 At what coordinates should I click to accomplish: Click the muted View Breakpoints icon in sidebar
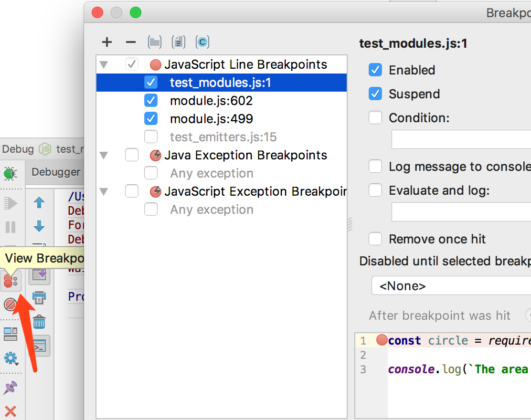coord(10,281)
